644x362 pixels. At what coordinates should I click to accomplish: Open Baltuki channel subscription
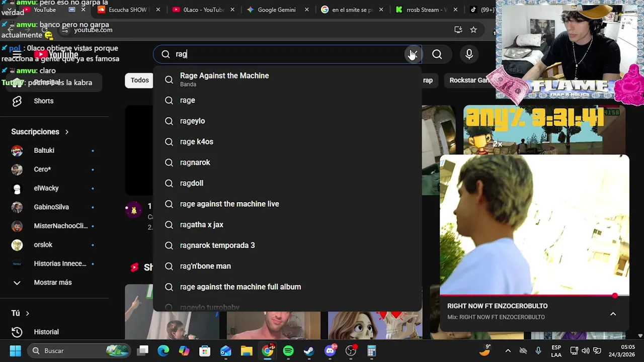(x=54, y=150)
